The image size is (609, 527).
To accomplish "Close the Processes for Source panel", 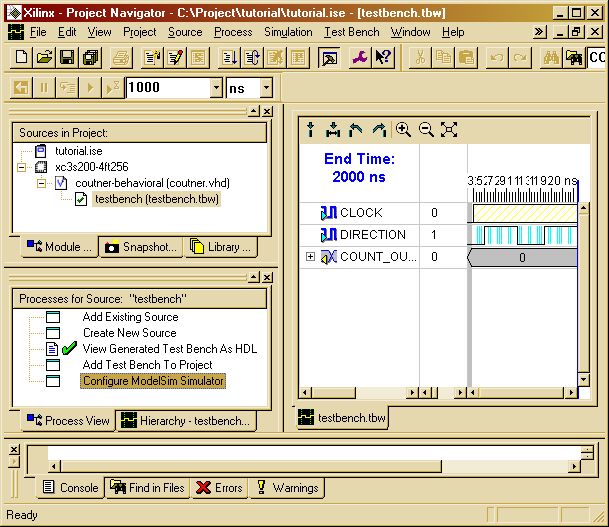I will (267, 278).
